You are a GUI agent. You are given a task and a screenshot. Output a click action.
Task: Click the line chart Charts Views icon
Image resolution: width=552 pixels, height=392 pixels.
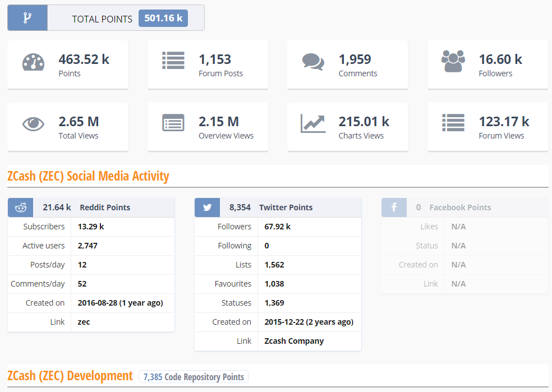coord(313,123)
